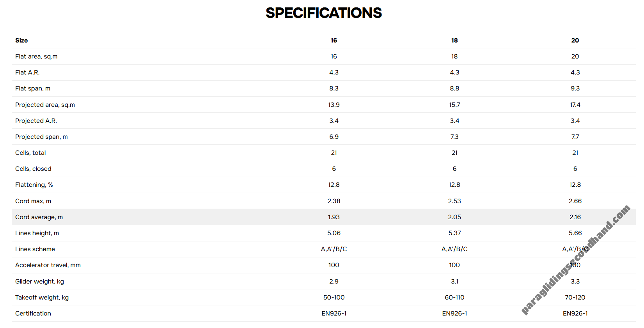Click the Projected area, sq.m label
Image resolution: width=644 pixels, height=328 pixels.
[45, 105]
